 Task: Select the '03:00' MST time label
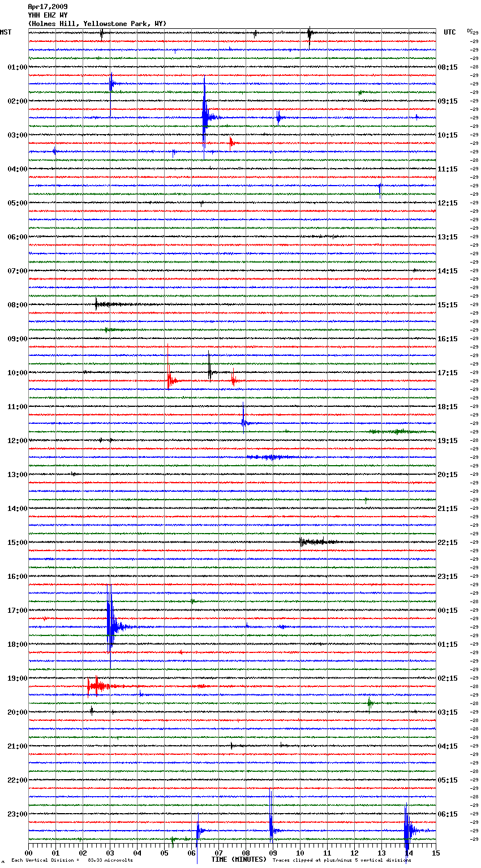coord(18,135)
